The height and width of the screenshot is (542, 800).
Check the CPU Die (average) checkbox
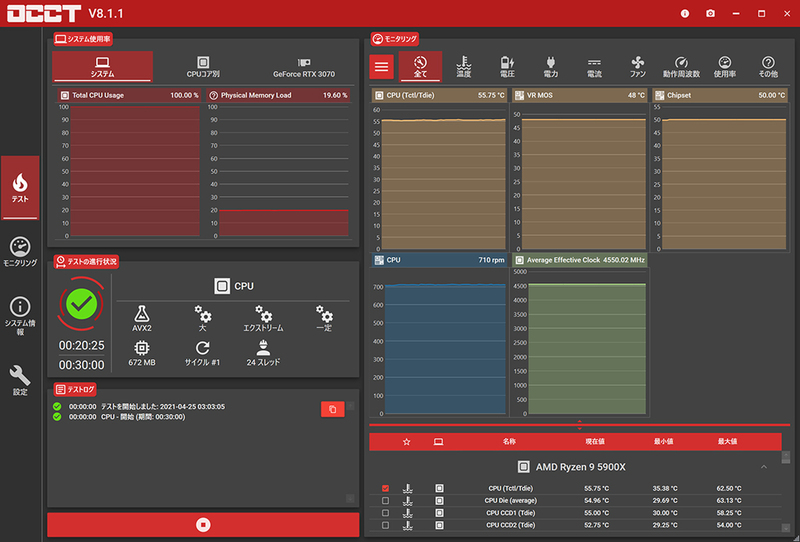tap(385, 501)
